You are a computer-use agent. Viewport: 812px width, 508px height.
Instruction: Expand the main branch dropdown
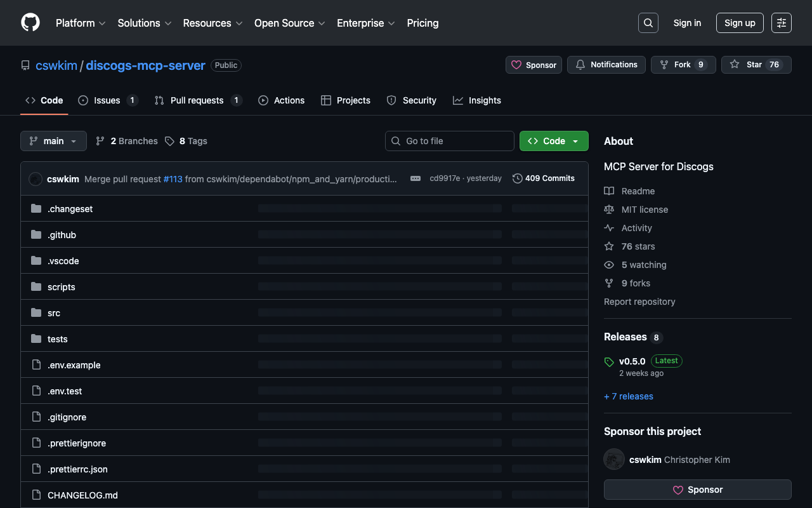53,141
